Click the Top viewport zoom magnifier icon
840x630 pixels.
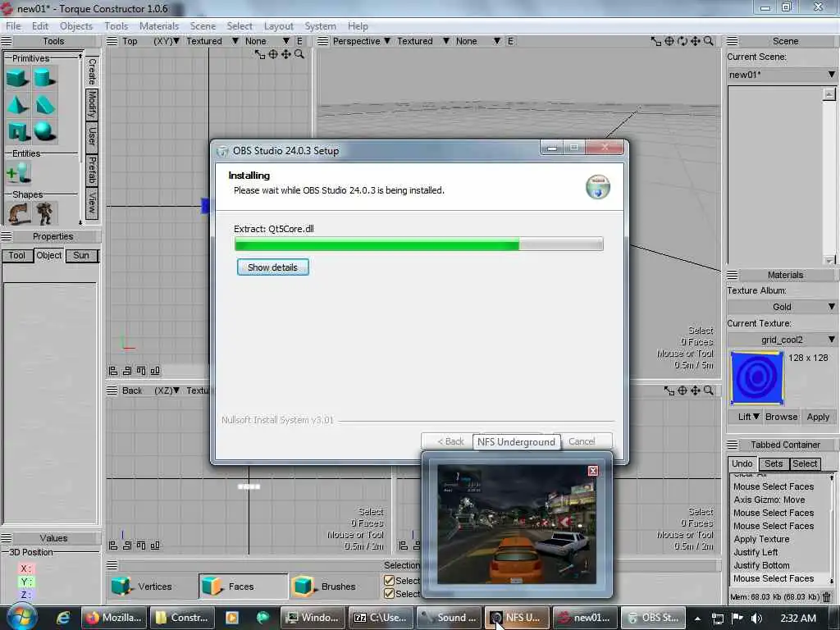pos(299,54)
